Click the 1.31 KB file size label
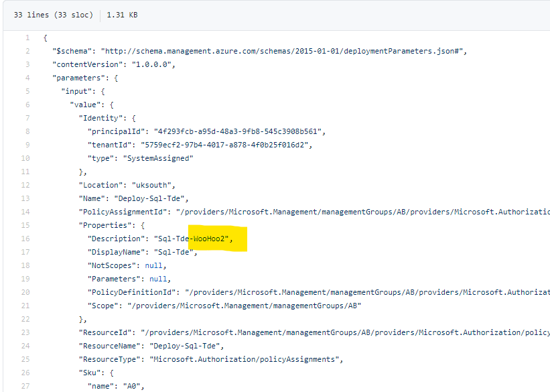Screen dimensions: 550x392 point(123,14)
